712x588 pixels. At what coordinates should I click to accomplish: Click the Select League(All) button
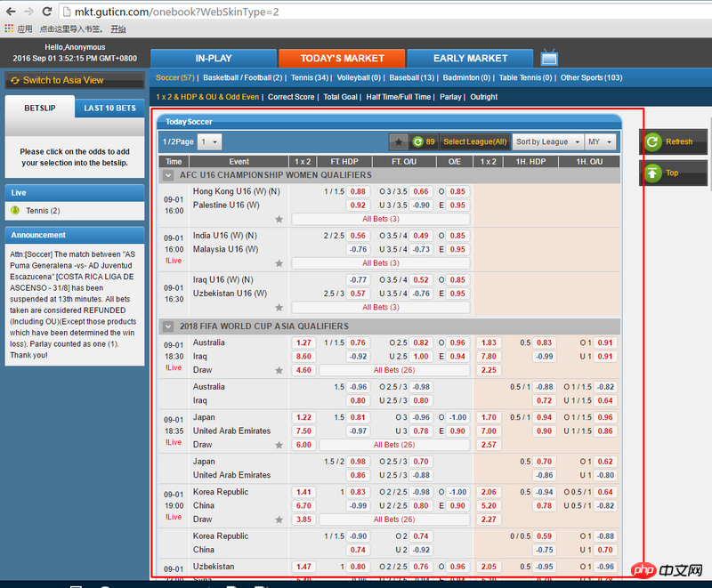(475, 142)
